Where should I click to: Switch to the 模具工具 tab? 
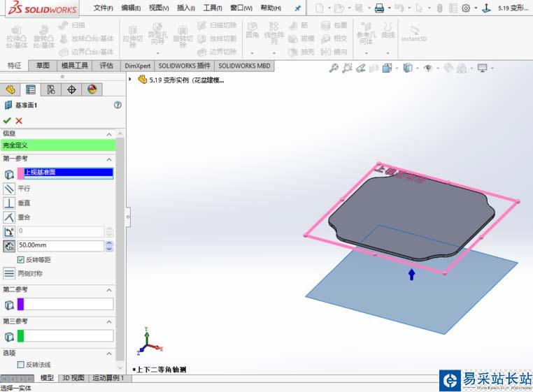(x=74, y=66)
